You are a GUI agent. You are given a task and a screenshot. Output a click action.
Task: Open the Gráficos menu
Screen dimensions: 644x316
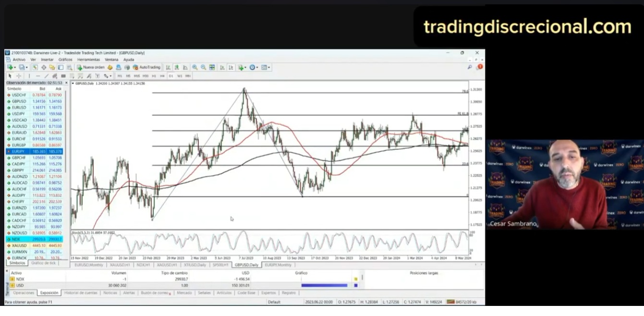point(65,60)
